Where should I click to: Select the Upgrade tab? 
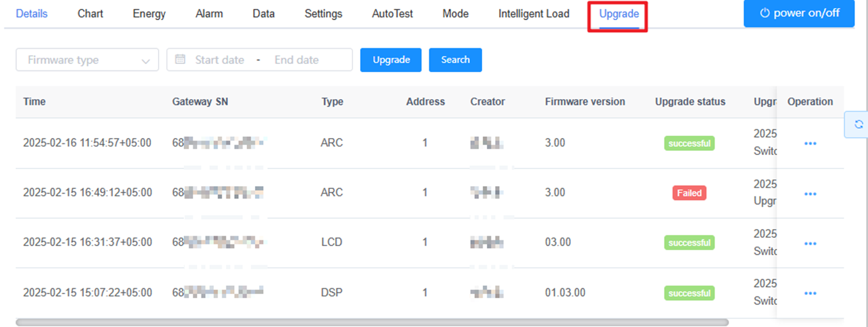(x=619, y=14)
